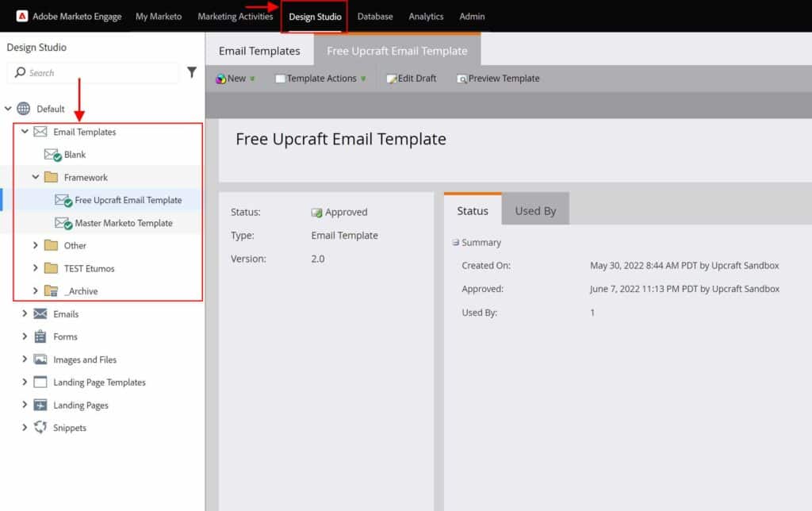This screenshot has height=511, width=812.
Task: Open the Analytics section
Action: pyautogui.click(x=426, y=16)
